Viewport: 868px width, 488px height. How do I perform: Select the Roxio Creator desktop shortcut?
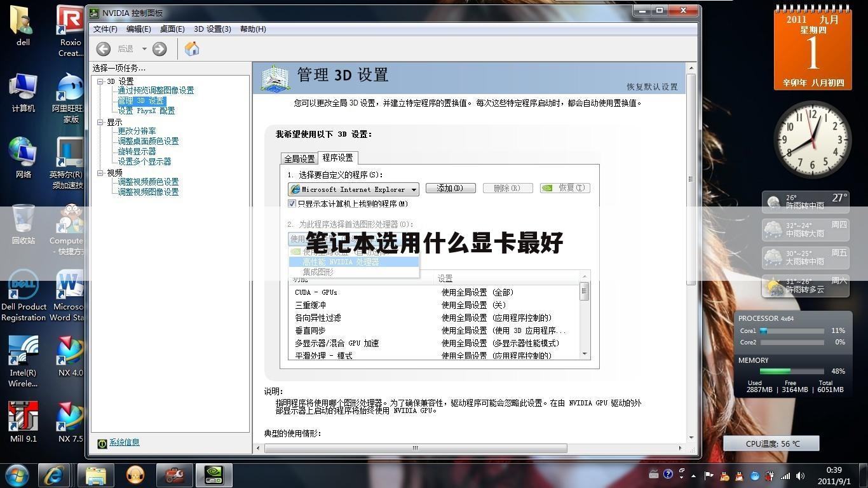(x=71, y=30)
